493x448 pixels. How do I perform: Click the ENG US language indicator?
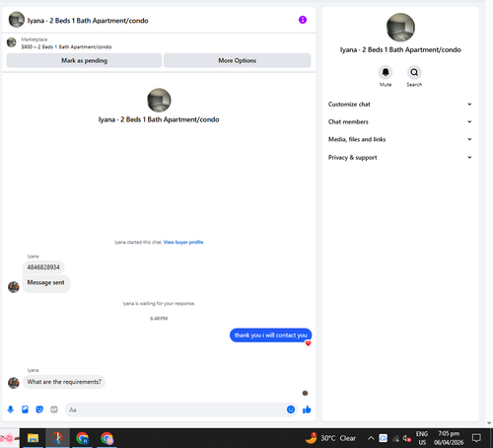click(422, 438)
